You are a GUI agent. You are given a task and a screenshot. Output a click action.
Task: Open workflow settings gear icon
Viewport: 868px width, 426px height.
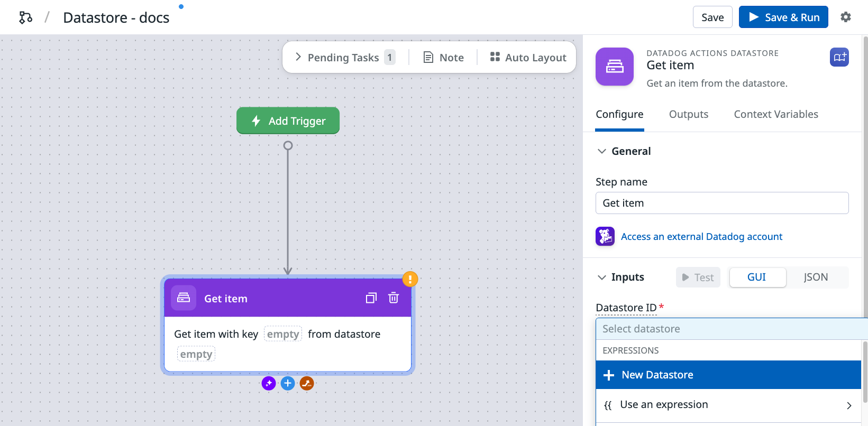click(845, 17)
